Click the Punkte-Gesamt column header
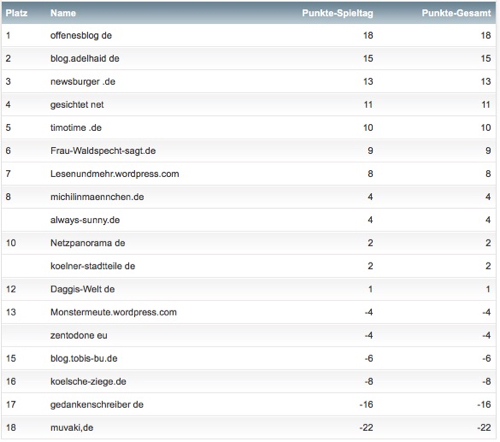The width and height of the screenshot is (500, 442). pyautogui.click(x=456, y=13)
